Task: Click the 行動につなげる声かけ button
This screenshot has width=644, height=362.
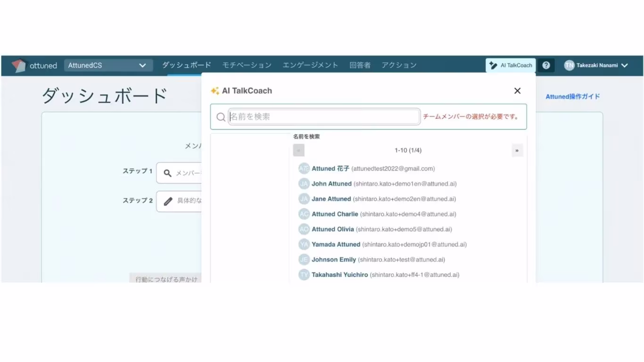Action: [165, 279]
